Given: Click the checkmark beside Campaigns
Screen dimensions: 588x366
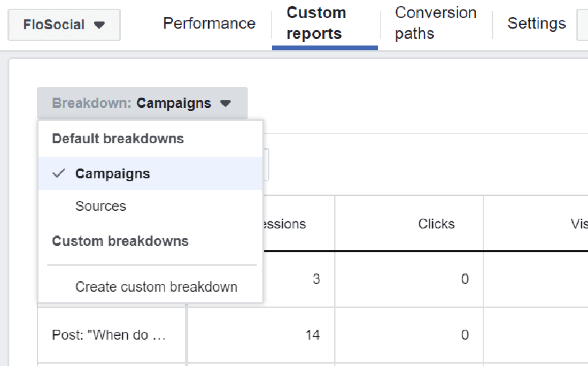Looking at the screenshot, I should (x=59, y=173).
